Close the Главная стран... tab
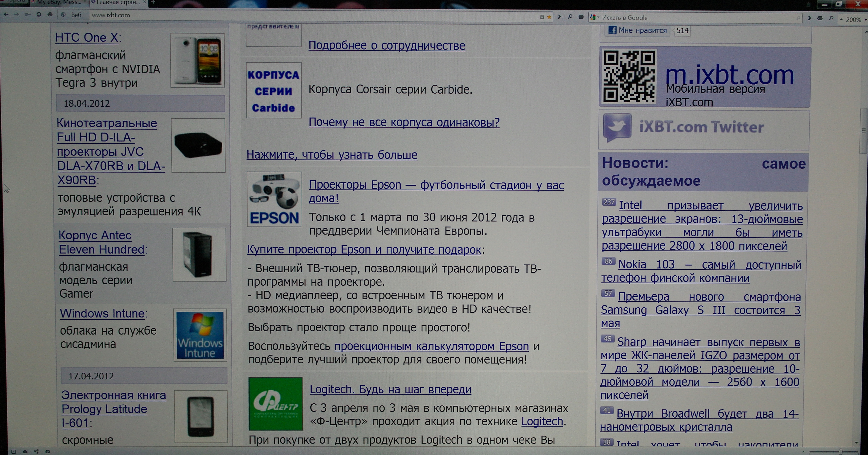This screenshot has width=868, height=455. tap(145, 2)
